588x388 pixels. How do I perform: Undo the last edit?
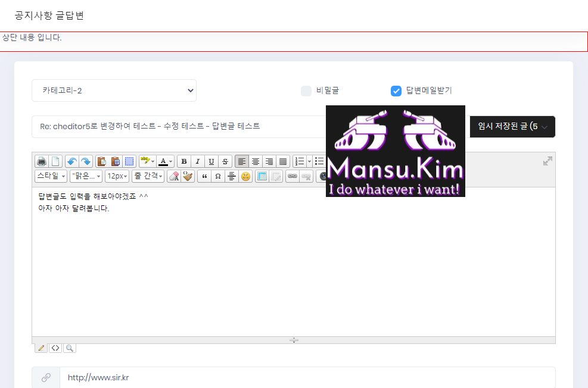pos(72,161)
